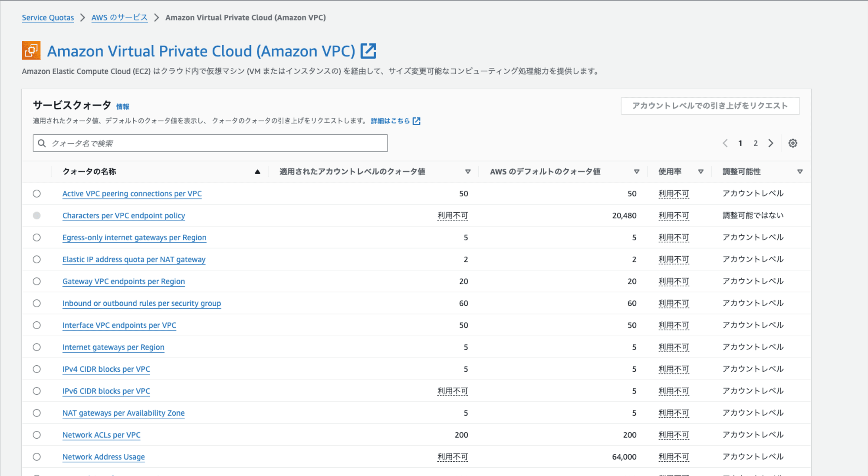Screen dimensions: 868x476
Task: Select Network ACLs per VPC radio
Action: pos(37,435)
